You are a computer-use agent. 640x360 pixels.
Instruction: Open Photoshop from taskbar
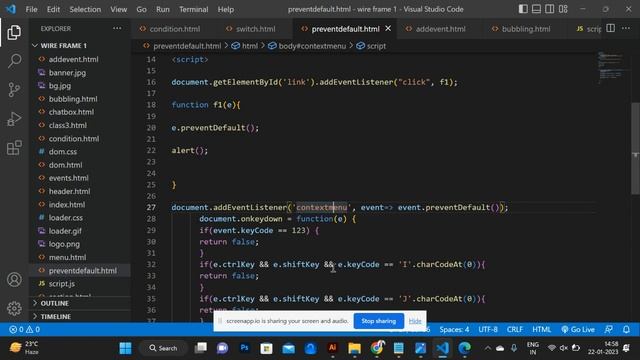pyautogui.click(x=244, y=348)
